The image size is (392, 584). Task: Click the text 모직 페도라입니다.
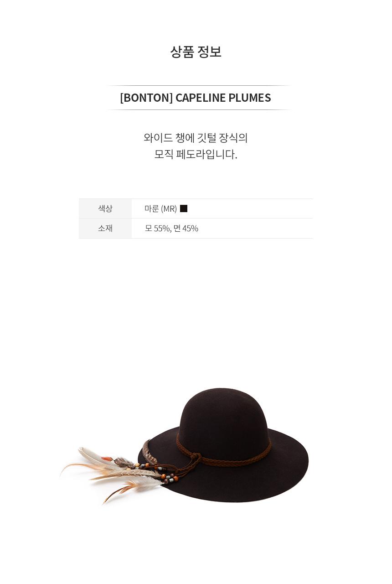[x=196, y=154]
